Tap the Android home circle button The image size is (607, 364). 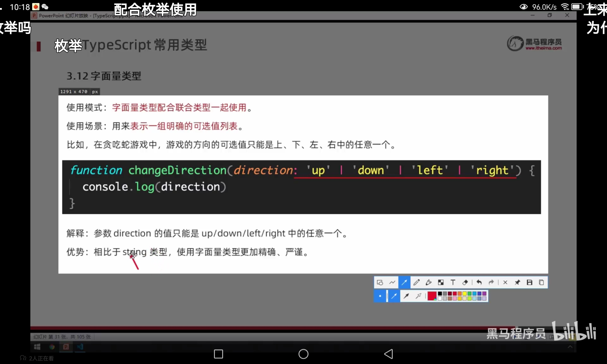[x=303, y=354]
